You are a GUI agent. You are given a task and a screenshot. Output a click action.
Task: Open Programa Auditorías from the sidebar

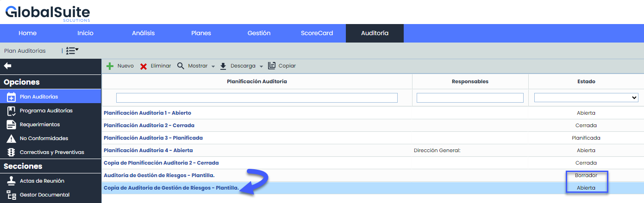[x=46, y=111]
